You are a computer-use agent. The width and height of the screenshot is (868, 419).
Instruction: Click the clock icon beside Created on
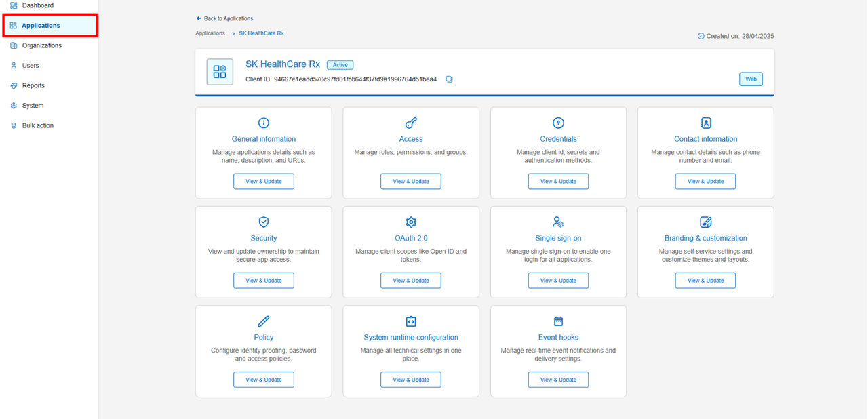pos(701,36)
